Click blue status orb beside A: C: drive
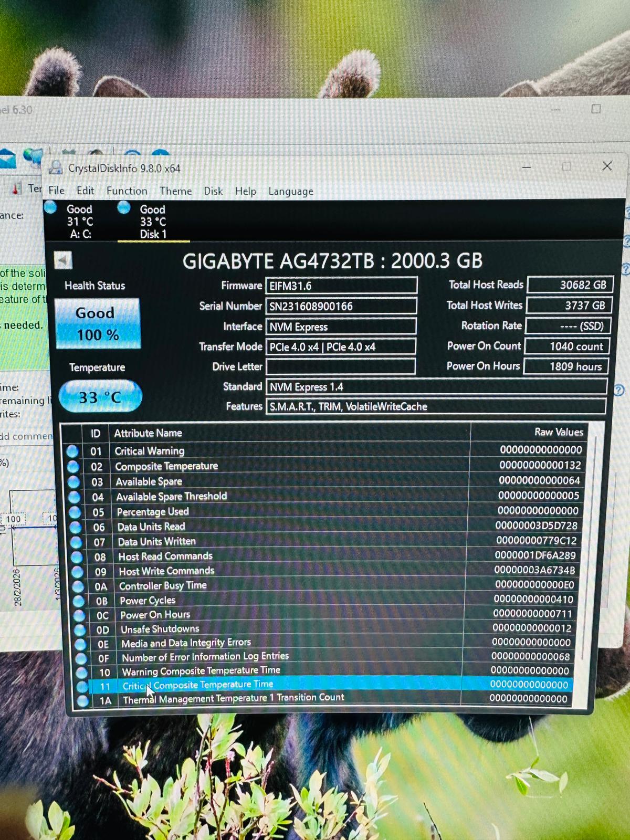This screenshot has width=630, height=840. pos(51,208)
